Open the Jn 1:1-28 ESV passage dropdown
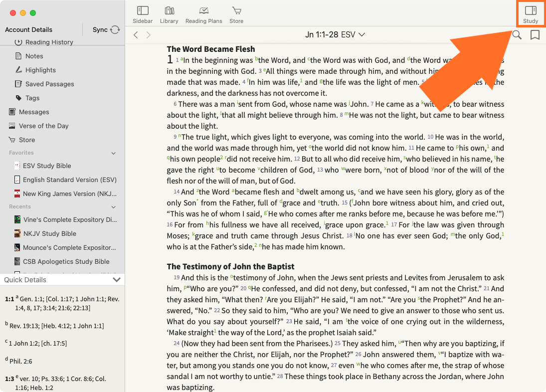The height and width of the screenshot is (392, 546). (x=335, y=34)
